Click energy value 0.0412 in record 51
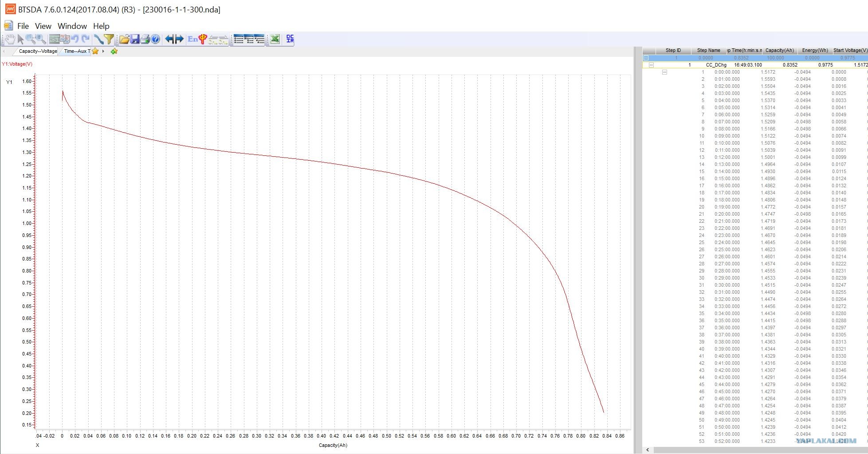This screenshot has width=868, height=454. point(839,427)
